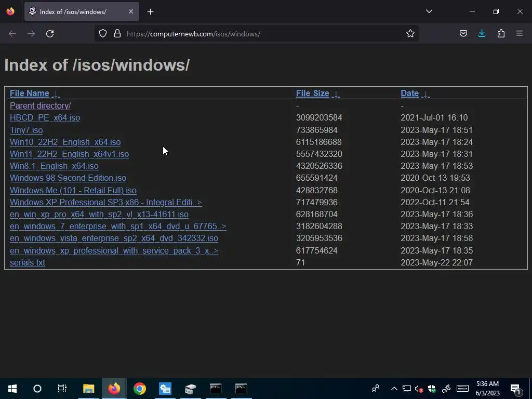
Task: Open tracking protection shield
Action: [103, 34]
